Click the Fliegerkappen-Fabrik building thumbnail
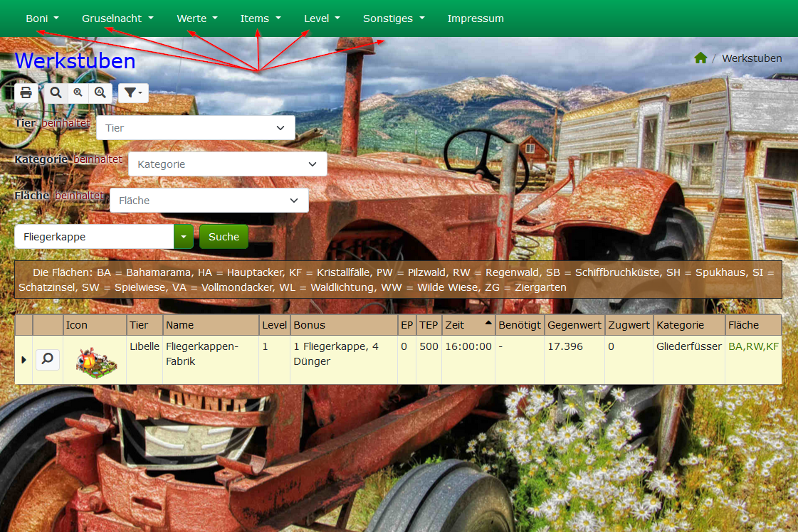798x532 pixels. pyautogui.click(x=95, y=363)
